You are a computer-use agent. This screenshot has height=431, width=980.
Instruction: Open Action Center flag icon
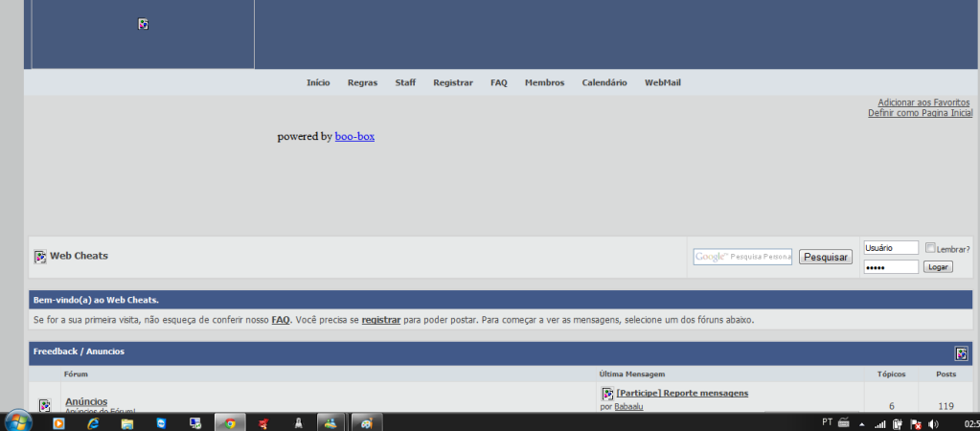coord(915,424)
